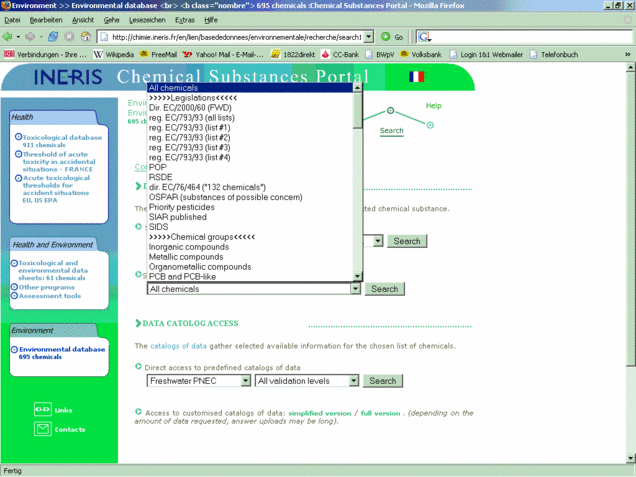Click the page scrollbar down arrow
This screenshot has width=636, height=477.
click(631, 458)
